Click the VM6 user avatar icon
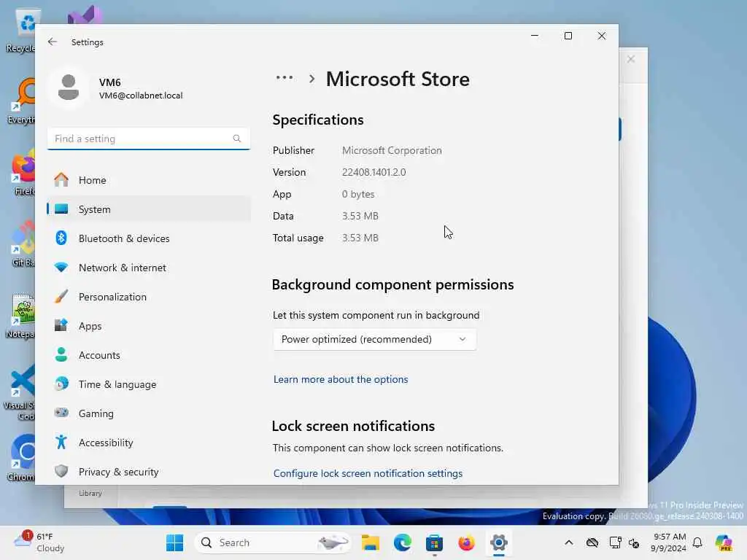 69,87
